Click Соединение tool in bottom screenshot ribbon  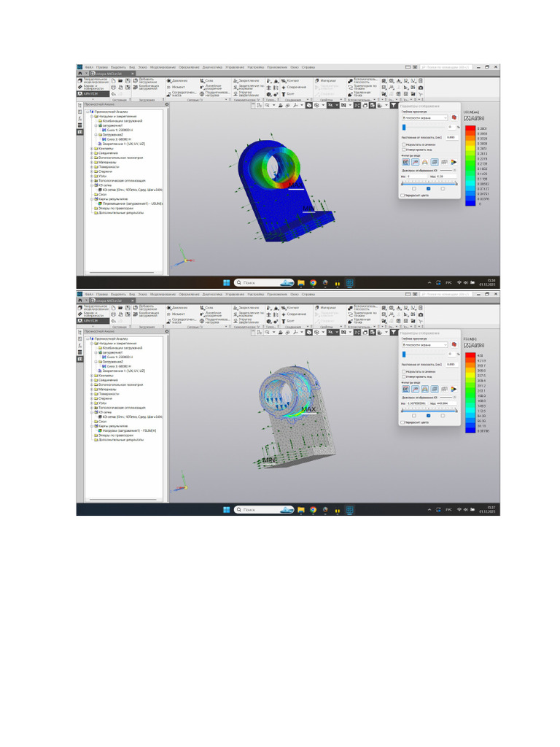294,314
